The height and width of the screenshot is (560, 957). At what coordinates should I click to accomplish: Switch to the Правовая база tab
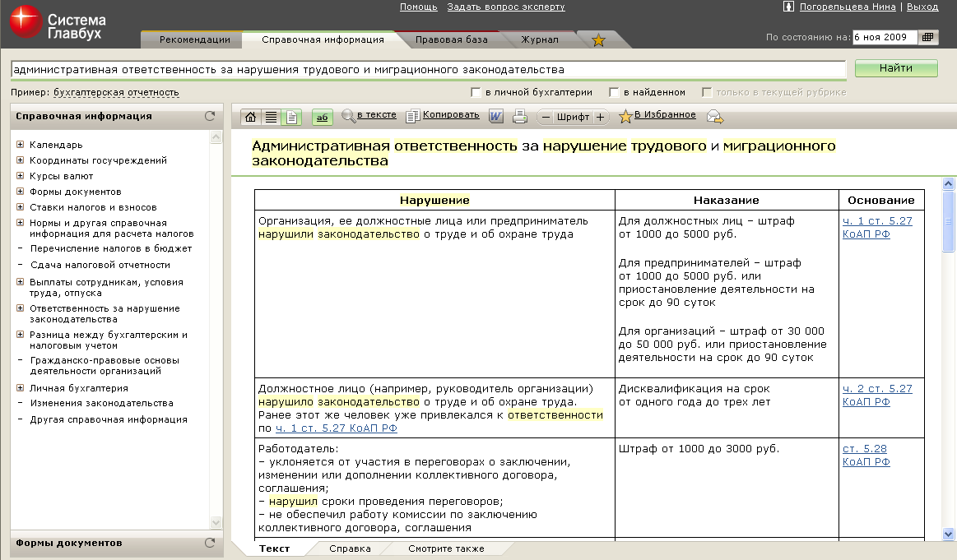tap(451, 39)
